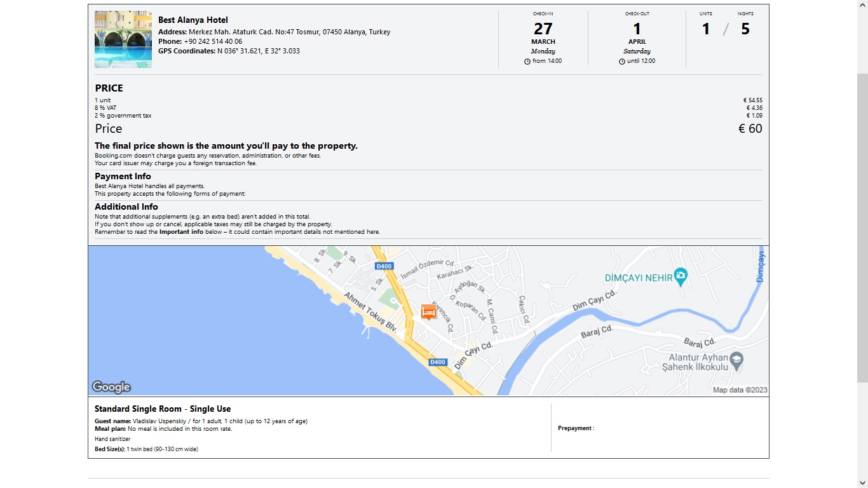Open the Best Alanya Hotel photo thumbnail
The height and width of the screenshot is (488, 868).
pyautogui.click(x=123, y=39)
